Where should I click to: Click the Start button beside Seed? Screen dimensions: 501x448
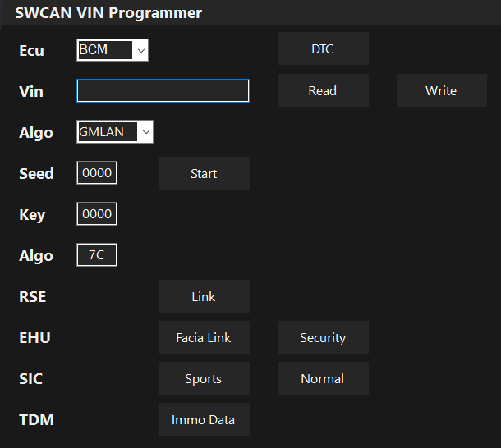[x=205, y=173]
